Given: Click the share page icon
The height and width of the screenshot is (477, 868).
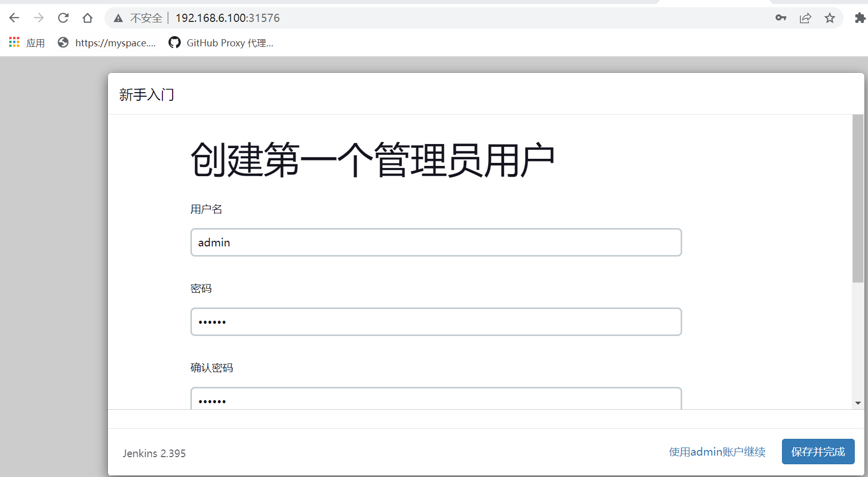Looking at the screenshot, I should [805, 18].
